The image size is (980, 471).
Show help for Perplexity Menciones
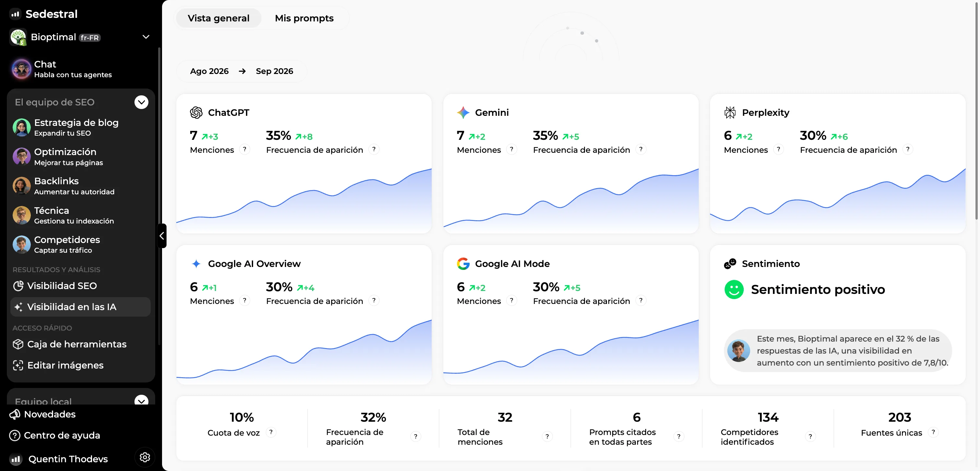click(779, 149)
